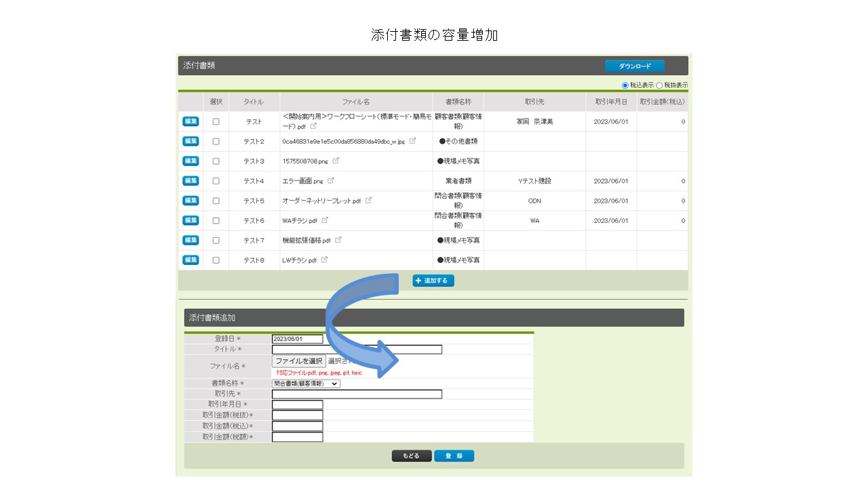Open external link icon beside オーダーネットリーフレット.pdf
This screenshot has width=868, height=488.
pyautogui.click(x=368, y=201)
